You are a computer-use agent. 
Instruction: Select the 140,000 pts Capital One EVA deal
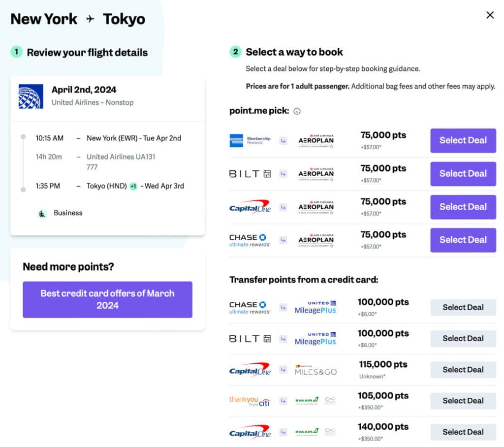(463, 432)
